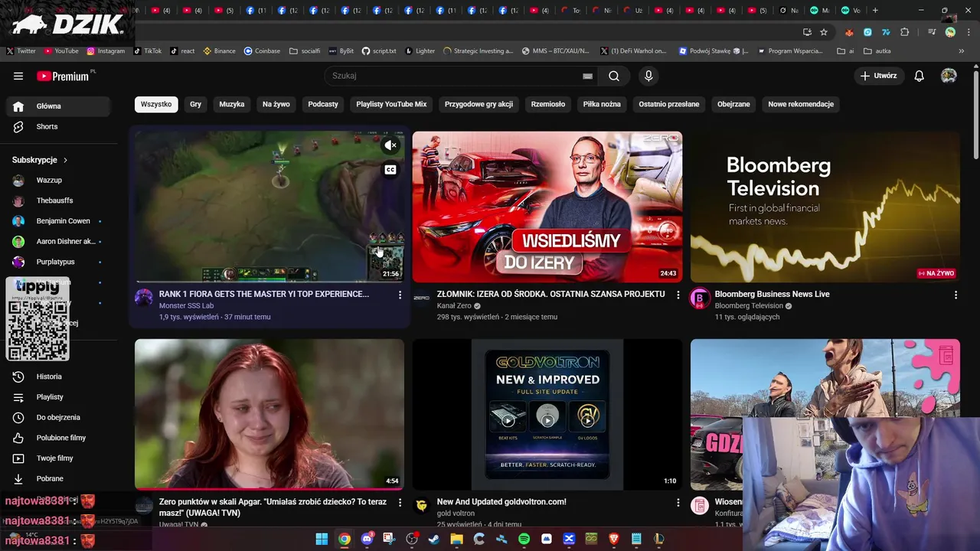Open options menu for Zero punktów video

400,503
